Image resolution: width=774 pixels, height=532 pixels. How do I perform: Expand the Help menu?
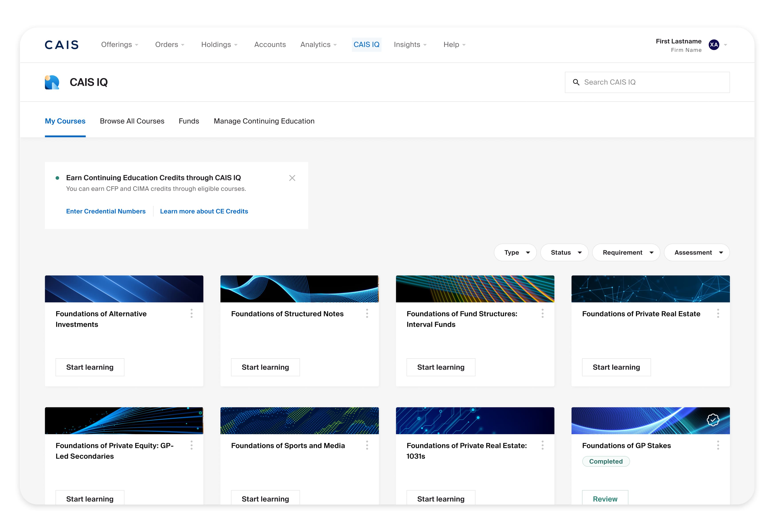[454, 45]
